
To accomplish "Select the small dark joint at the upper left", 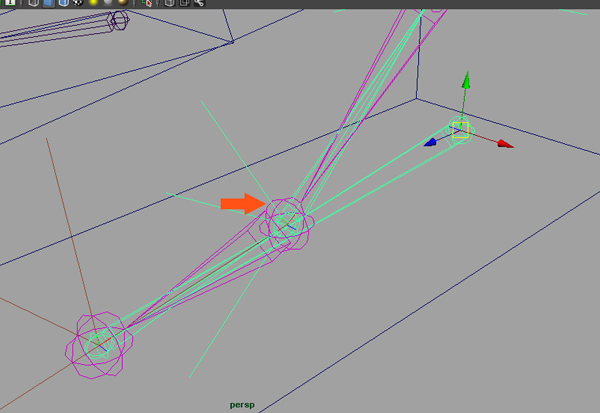I will 118,20.
